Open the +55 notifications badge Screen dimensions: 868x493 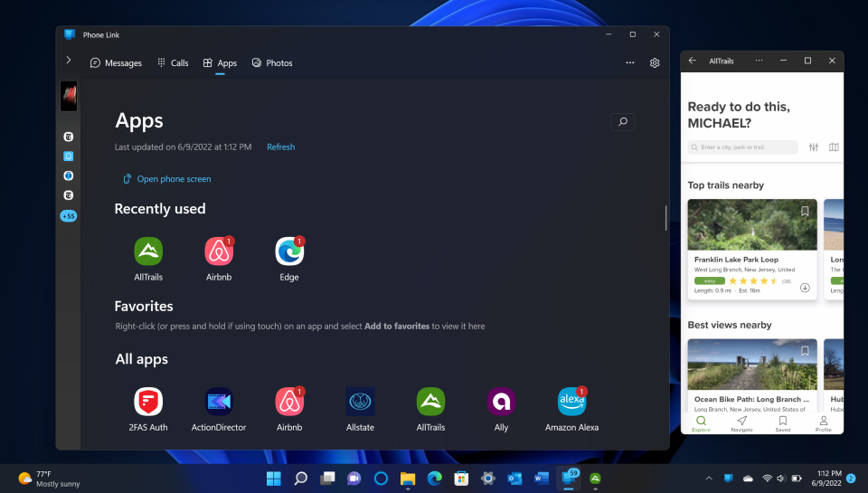[69, 216]
